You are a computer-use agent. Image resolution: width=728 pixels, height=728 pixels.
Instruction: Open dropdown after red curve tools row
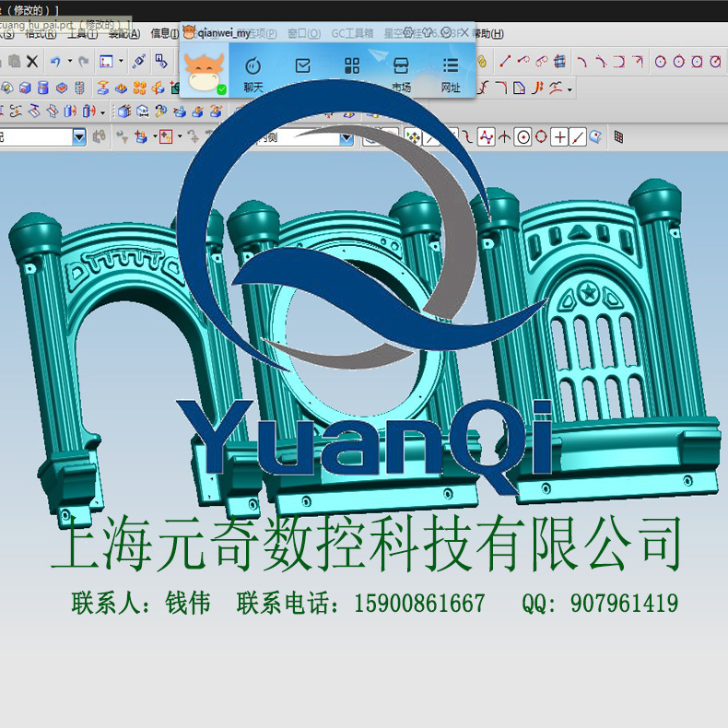569,88
